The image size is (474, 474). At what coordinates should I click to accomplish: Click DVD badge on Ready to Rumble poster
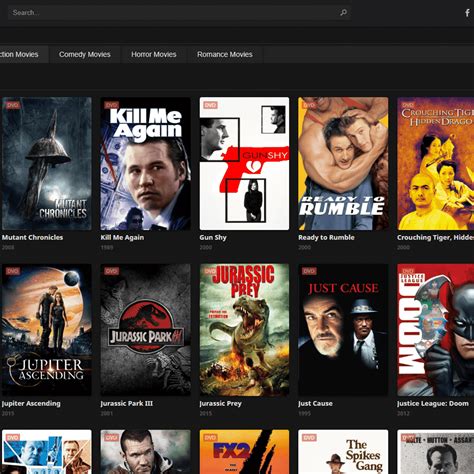pos(309,105)
